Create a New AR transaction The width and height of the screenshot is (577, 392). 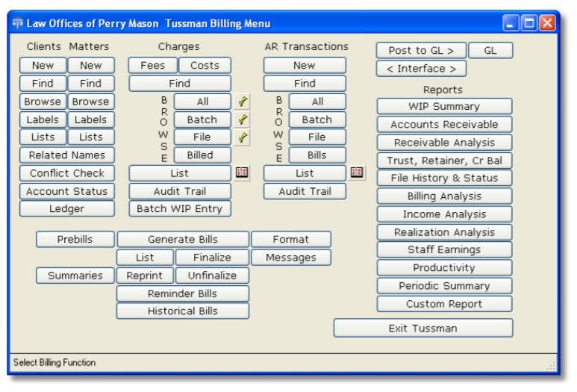point(305,65)
